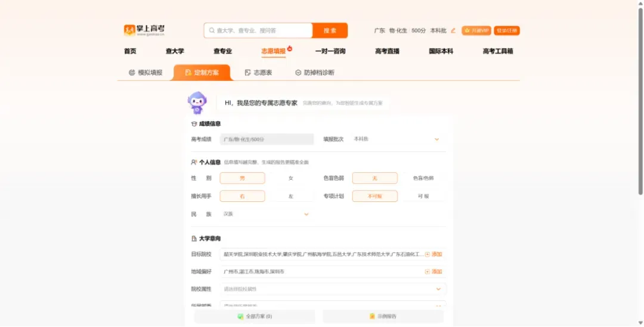This screenshot has height=327, width=644.
Task: Select 女 gender option
Action: [291, 178]
